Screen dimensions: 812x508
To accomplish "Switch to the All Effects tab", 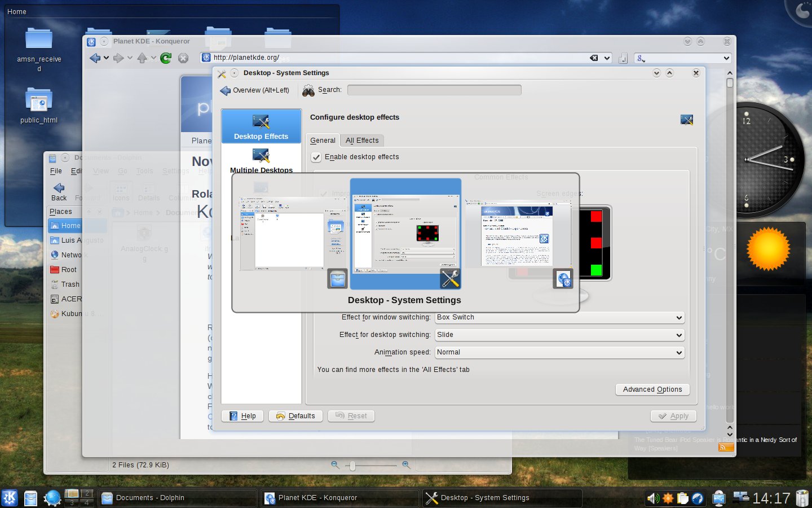I will [x=362, y=141].
